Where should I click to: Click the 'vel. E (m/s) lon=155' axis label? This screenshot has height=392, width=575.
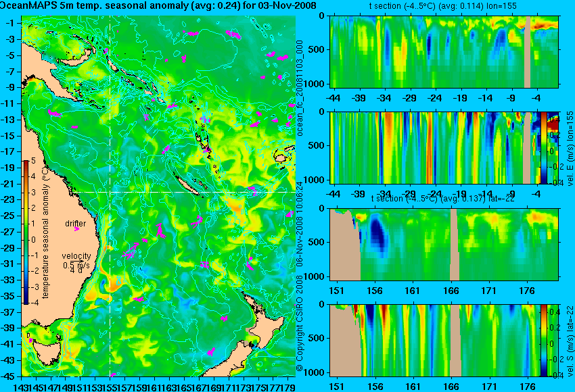click(x=570, y=149)
